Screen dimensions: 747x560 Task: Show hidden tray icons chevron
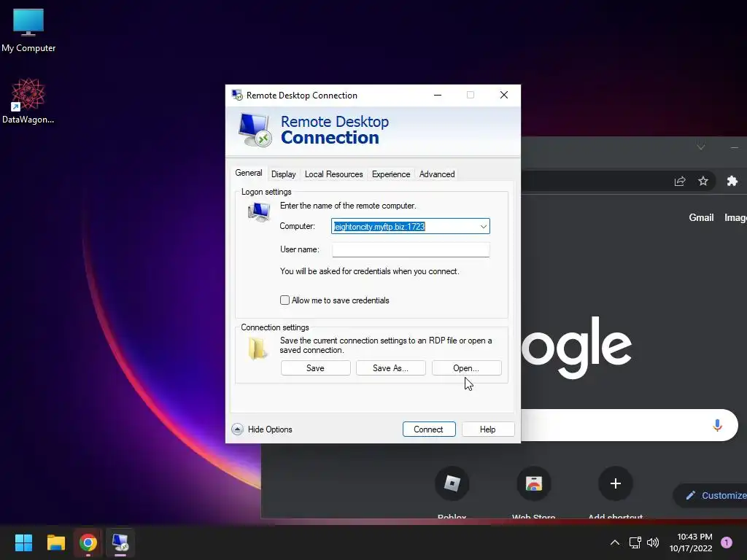(615, 542)
